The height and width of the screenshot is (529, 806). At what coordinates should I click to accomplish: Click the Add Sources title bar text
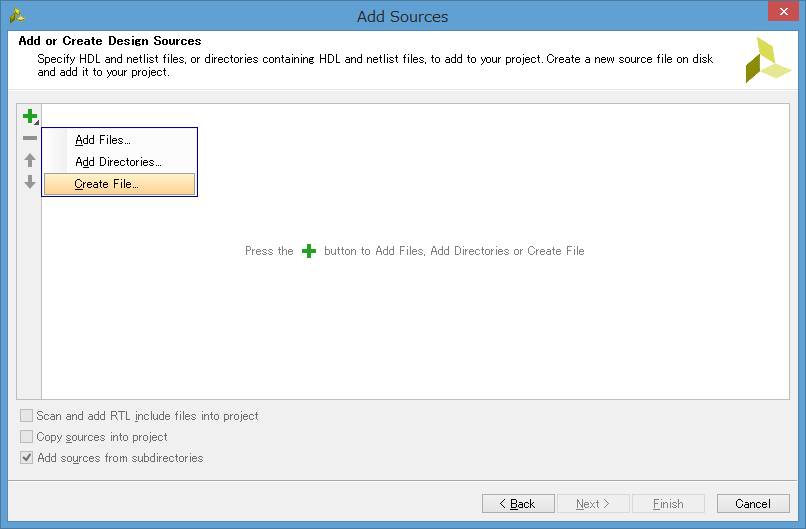tap(402, 16)
